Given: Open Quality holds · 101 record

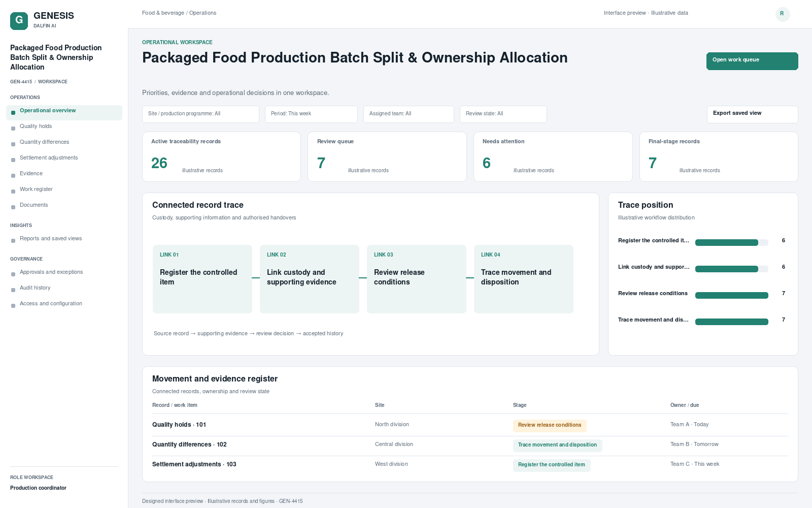Looking at the screenshot, I should [179, 425].
